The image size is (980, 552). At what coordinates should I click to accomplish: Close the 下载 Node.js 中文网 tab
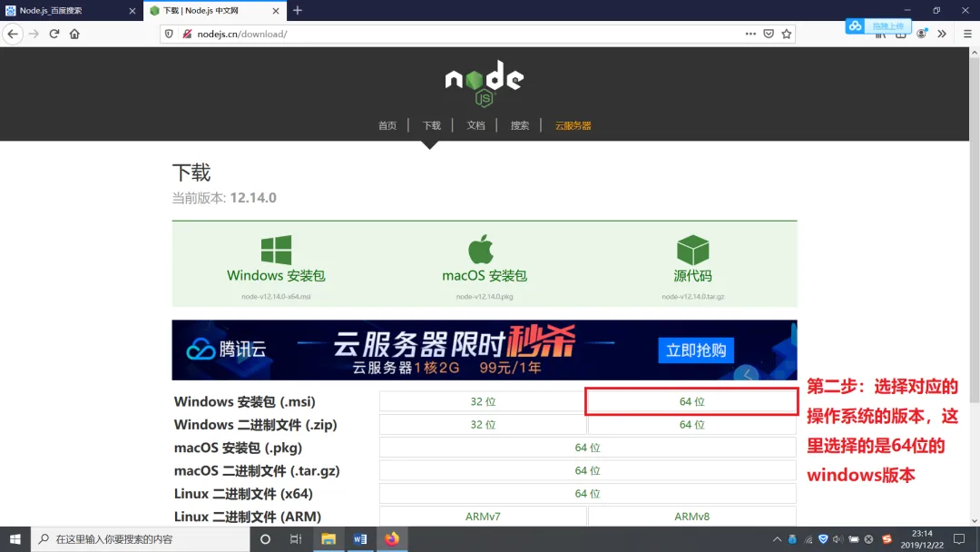[x=276, y=11]
